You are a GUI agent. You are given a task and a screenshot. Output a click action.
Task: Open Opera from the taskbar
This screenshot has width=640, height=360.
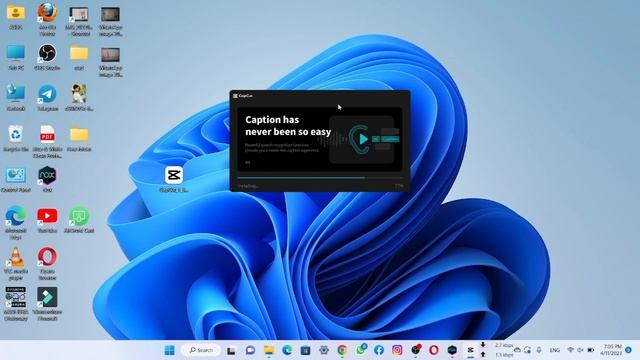(434, 350)
